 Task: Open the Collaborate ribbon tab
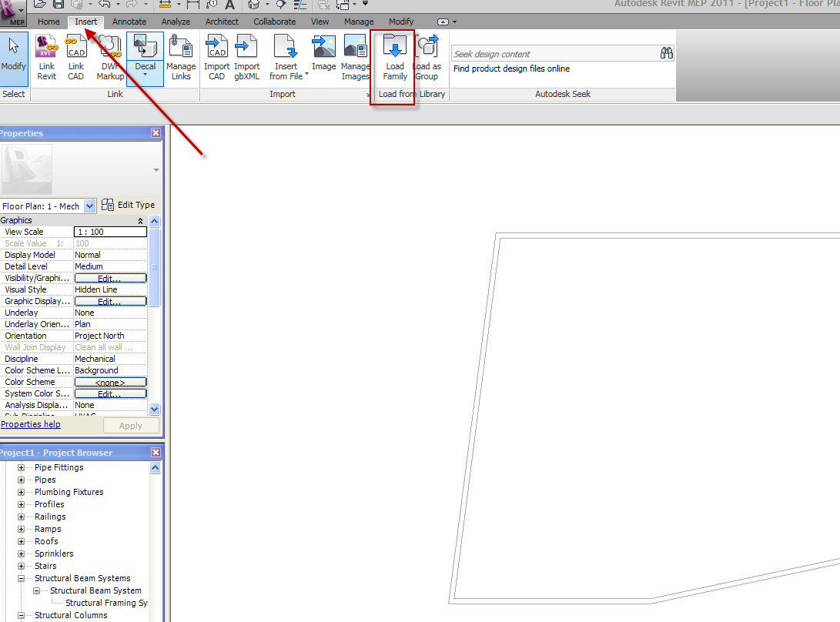click(x=275, y=22)
